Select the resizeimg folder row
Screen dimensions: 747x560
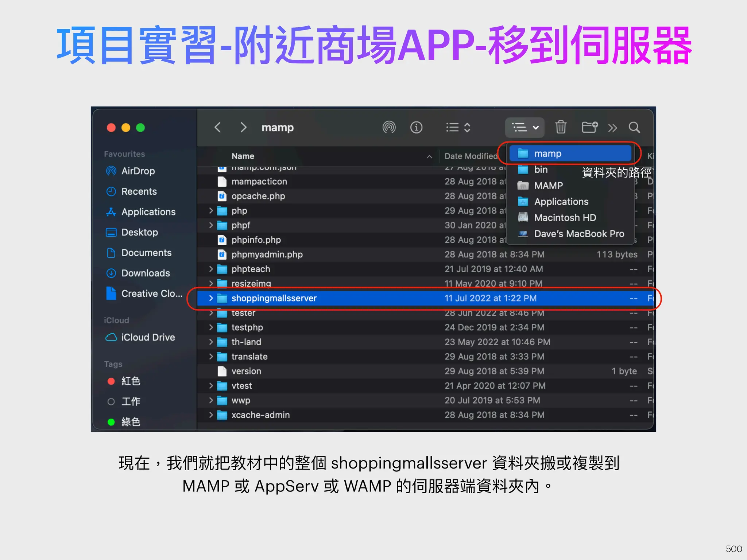pyautogui.click(x=425, y=283)
